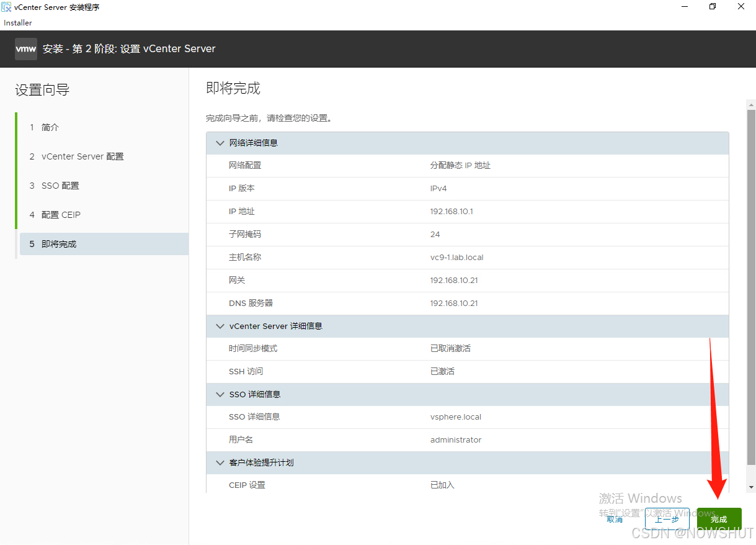This screenshot has height=545, width=756.
Task: Click the 即将完成 page heading
Action: click(233, 88)
